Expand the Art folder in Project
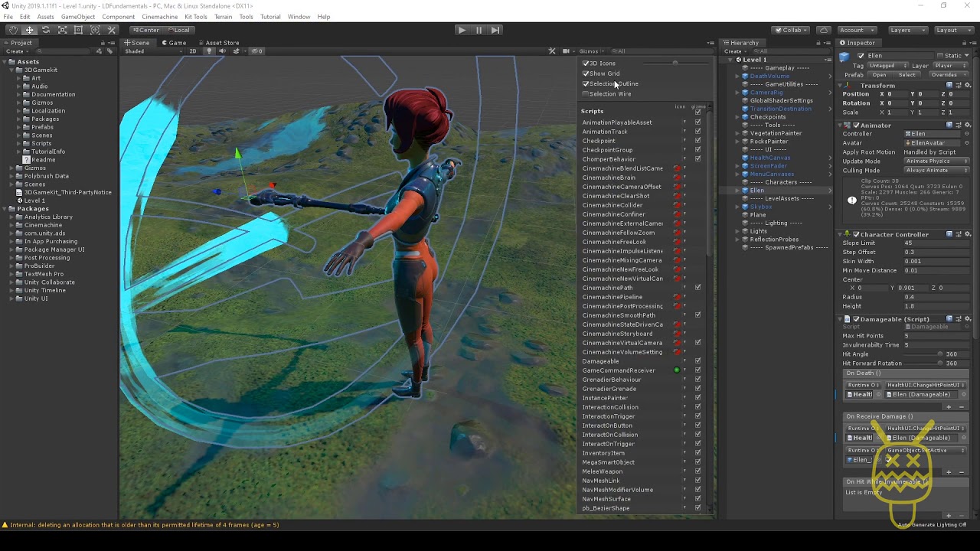The width and height of the screenshot is (980, 551). (19, 78)
